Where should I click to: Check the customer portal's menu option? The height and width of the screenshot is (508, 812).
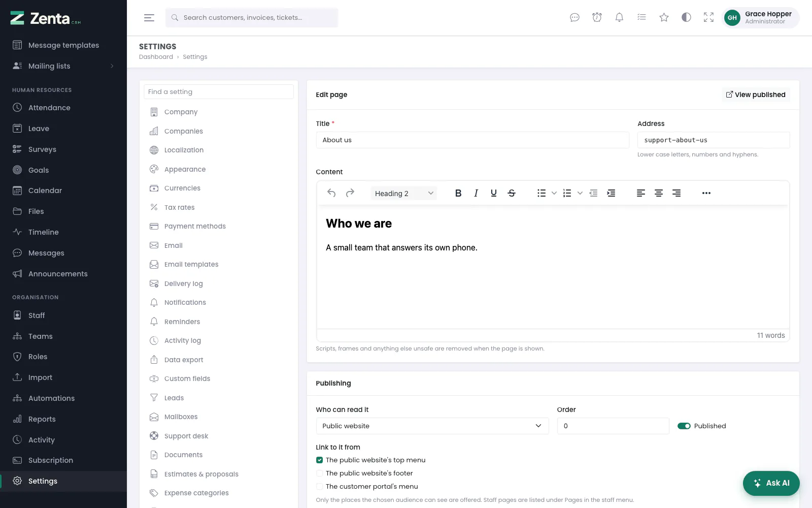(x=319, y=487)
